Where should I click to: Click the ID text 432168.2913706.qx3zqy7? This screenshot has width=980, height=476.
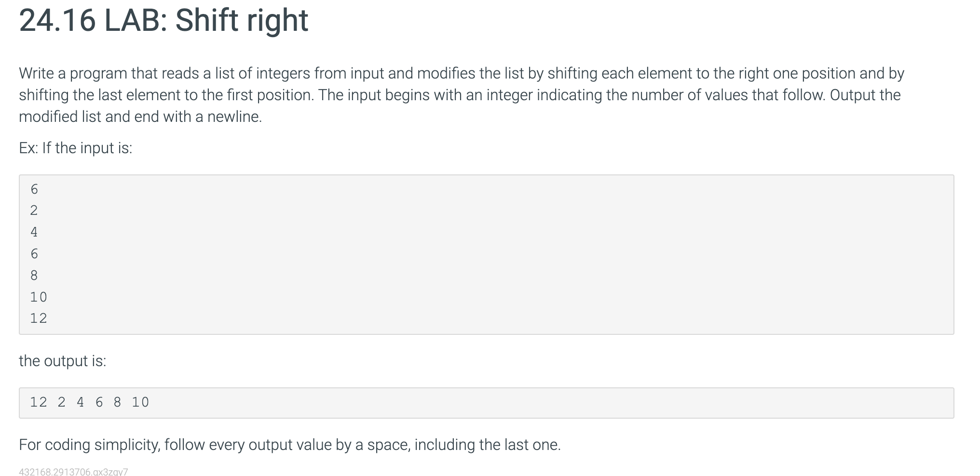[74, 472]
